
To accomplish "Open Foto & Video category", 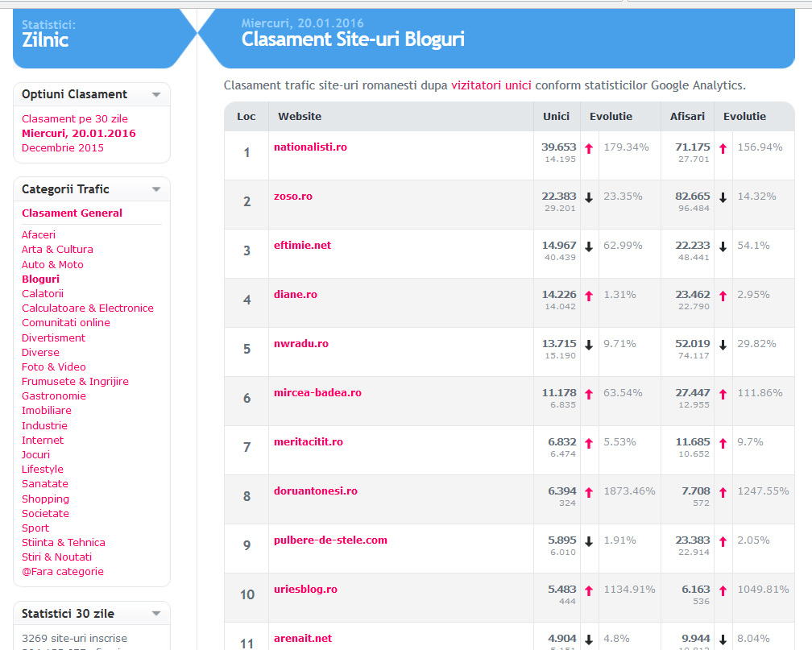I will [54, 366].
